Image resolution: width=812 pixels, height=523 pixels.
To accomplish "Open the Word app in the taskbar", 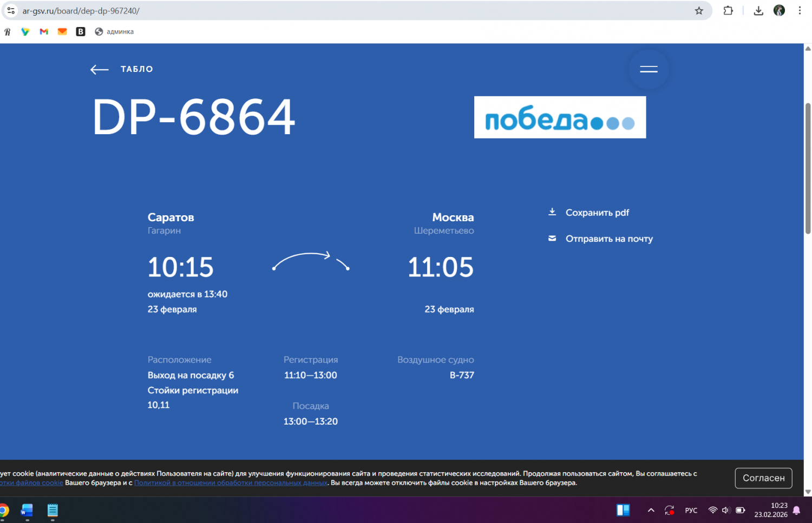I will tap(27, 510).
